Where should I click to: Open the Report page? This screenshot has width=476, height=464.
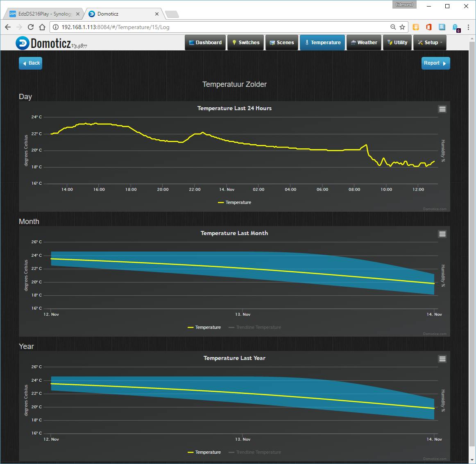(435, 63)
